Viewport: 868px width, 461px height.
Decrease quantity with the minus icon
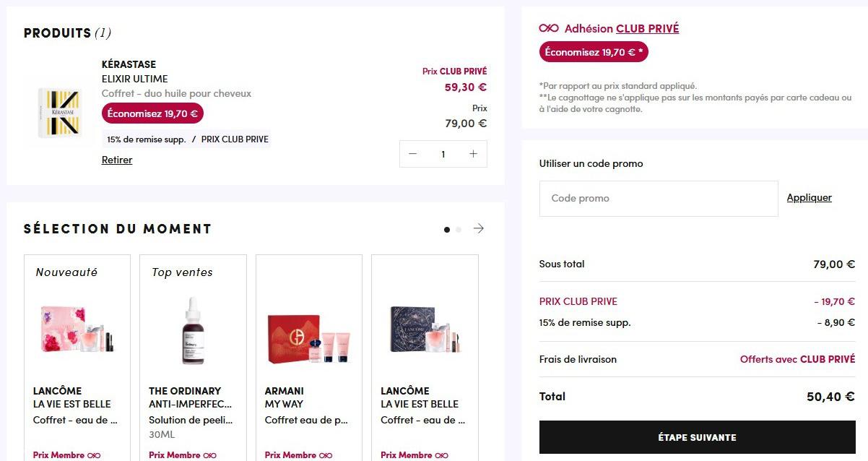pyautogui.click(x=413, y=154)
